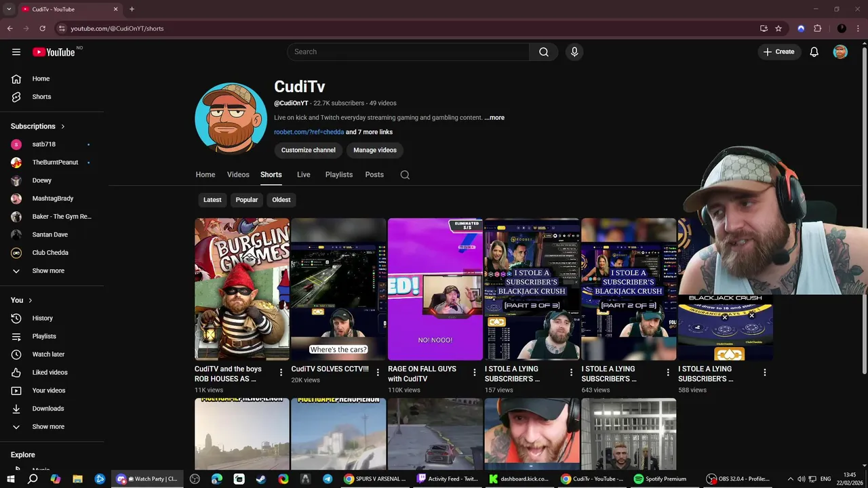Reload the page in Chrome

(42, 28)
